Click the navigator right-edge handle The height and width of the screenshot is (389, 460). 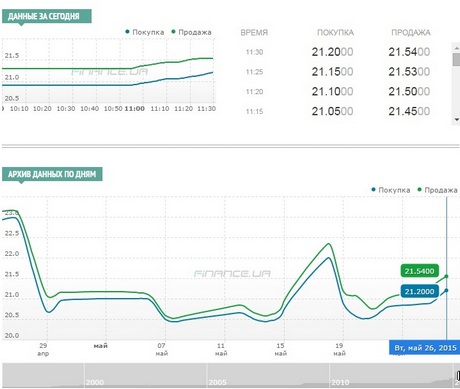pos(458,375)
